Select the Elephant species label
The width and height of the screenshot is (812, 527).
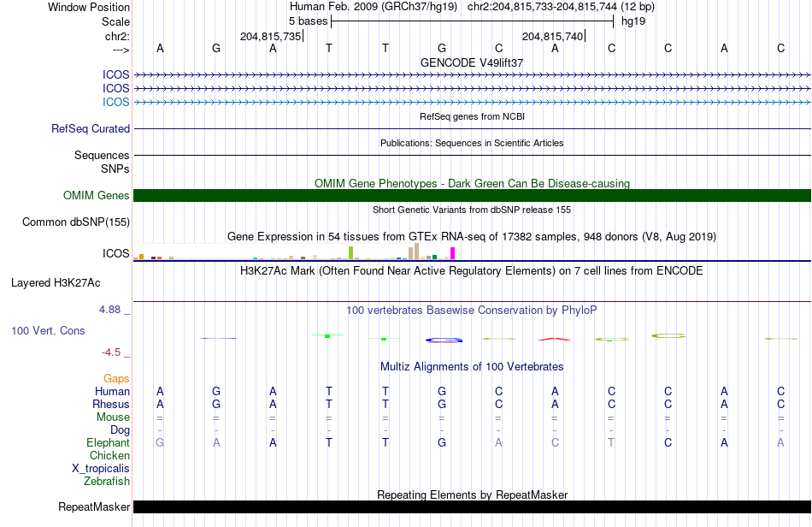click(x=108, y=442)
